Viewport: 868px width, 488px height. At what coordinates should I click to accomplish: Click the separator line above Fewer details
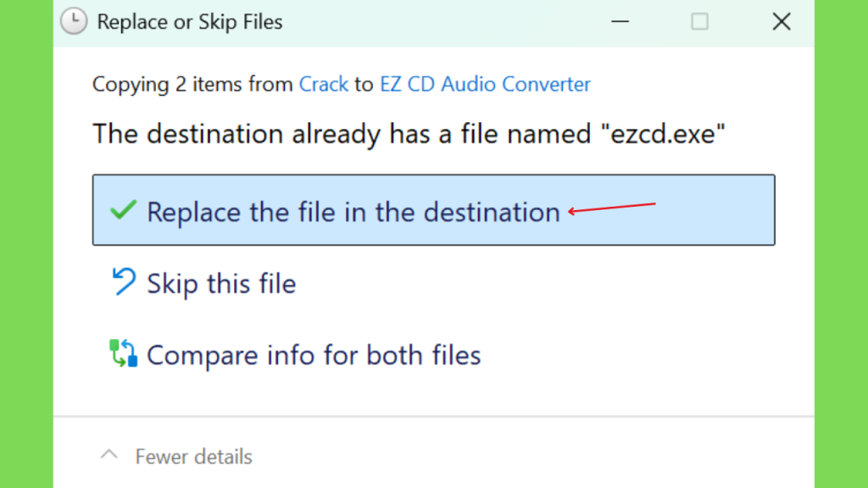[x=433, y=416]
